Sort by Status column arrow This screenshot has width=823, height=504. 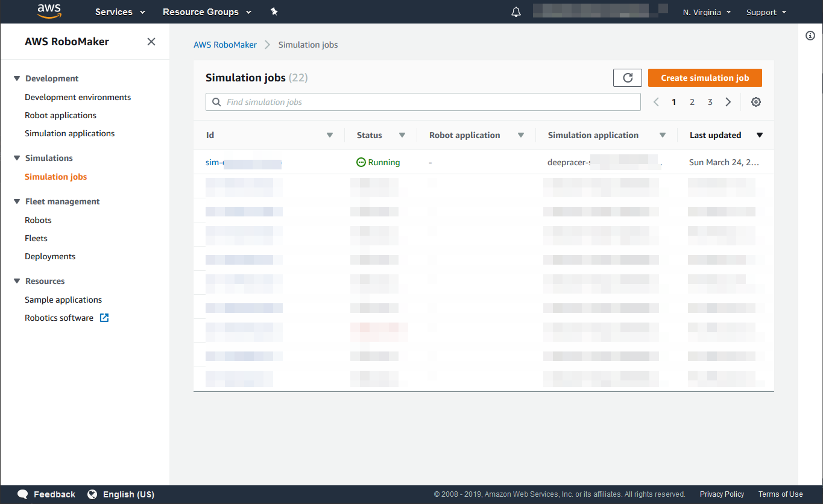402,135
